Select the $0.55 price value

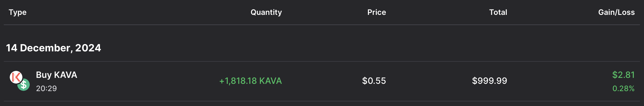tap(374, 81)
